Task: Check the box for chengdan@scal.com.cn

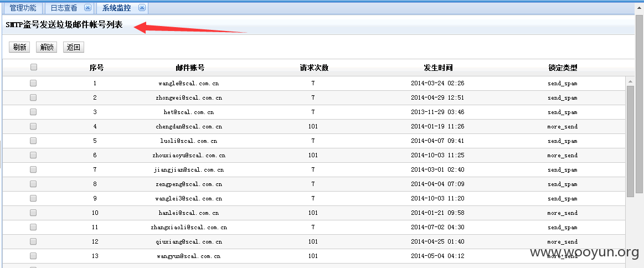Action: (33, 126)
